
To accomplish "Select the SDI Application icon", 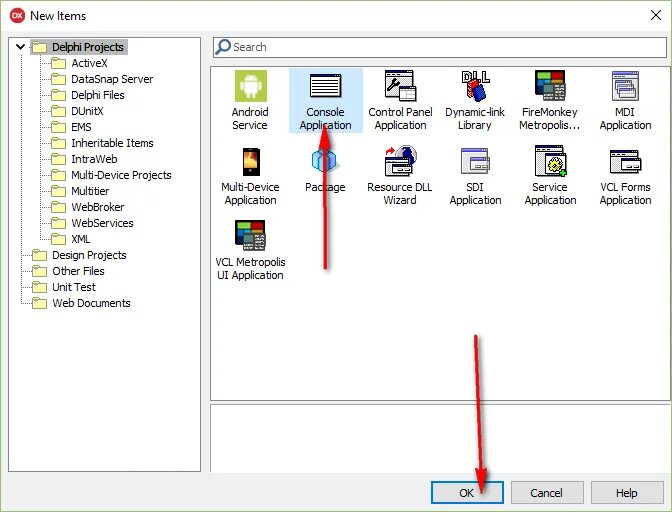I will 475,162.
